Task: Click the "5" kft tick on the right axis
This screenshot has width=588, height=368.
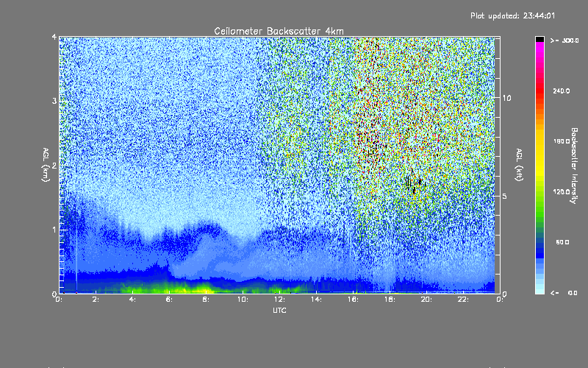Action: 505,196
